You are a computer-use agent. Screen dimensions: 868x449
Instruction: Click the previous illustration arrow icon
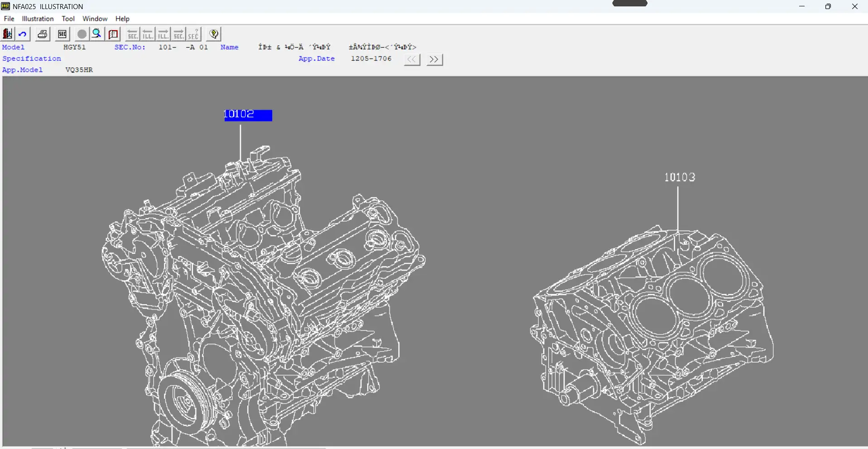click(x=148, y=34)
